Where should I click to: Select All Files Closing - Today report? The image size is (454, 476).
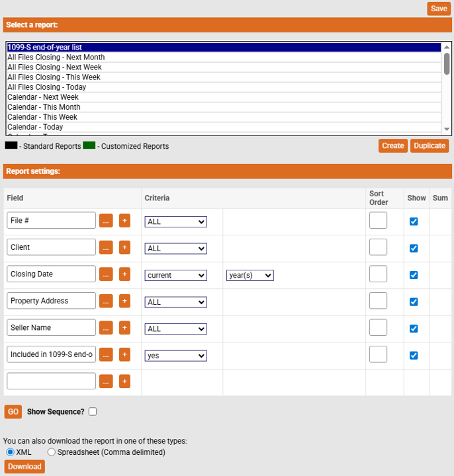click(224, 87)
